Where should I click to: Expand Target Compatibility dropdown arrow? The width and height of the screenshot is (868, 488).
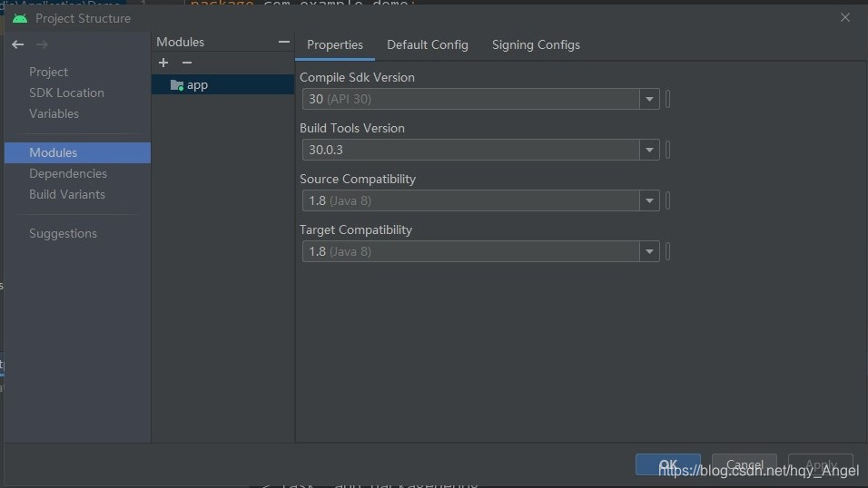click(649, 252)
